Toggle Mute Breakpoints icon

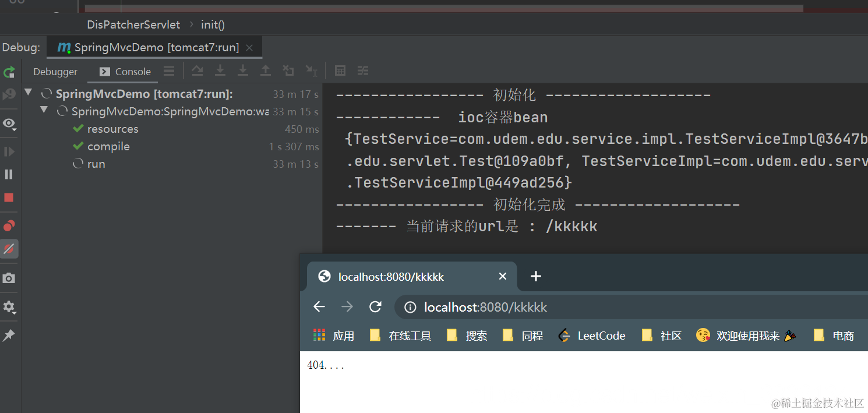(x=9, y=249)
